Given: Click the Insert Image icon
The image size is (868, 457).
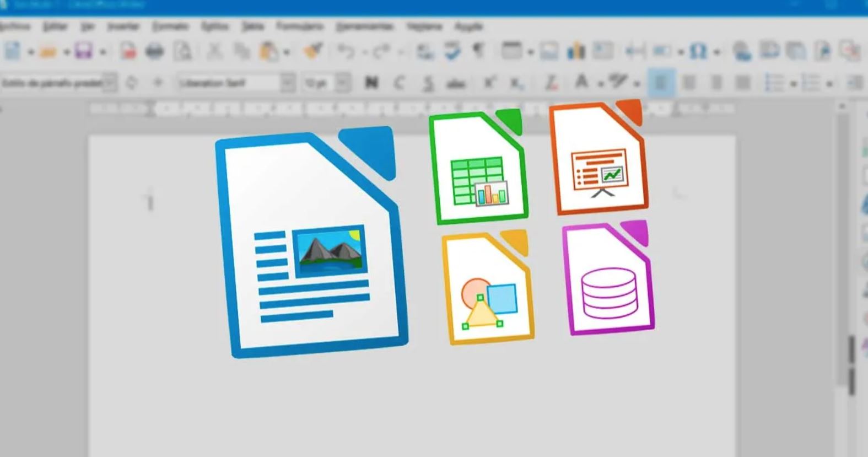Looking at the screenshot, I should [x=548, y=52].
